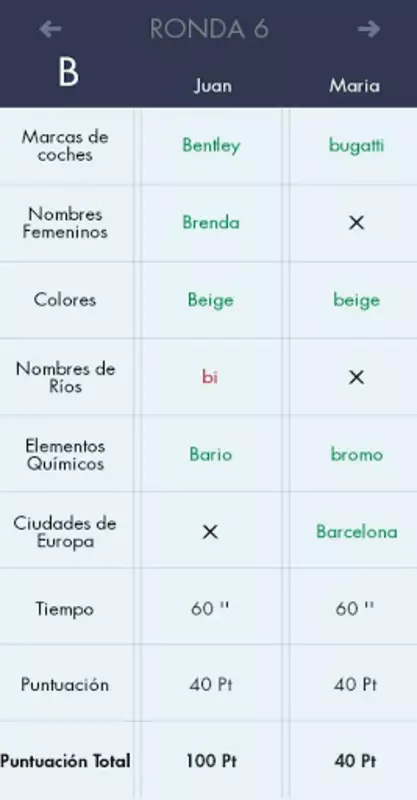The width and height of the screenshot is (417, 800).
Task: Select Maria's answer Barcelona
Action: pos(357,532)
